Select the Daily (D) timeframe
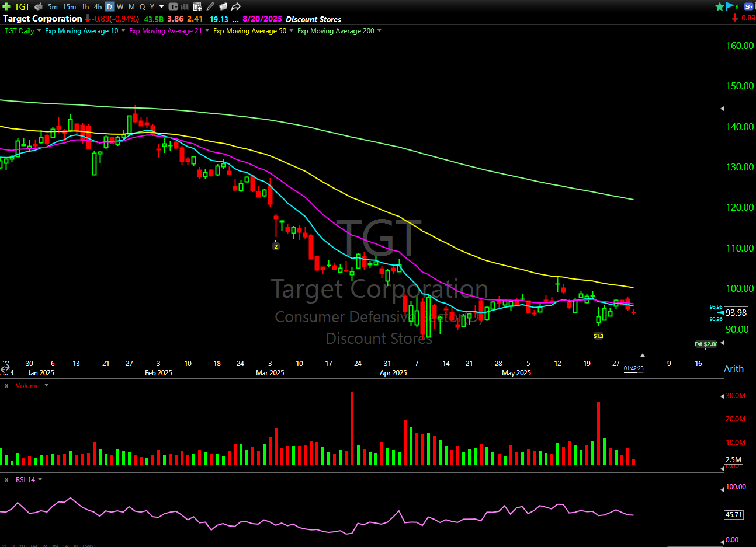This screenshot has width=756, height=547. 109,7
